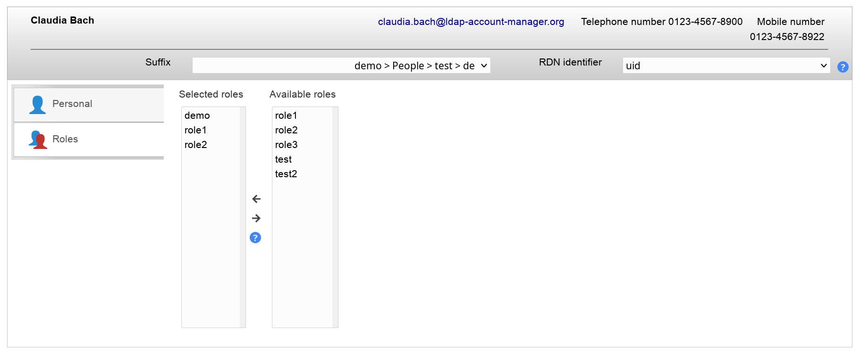This screenshot has height=362, width=868.
Task: Click the right arrow to remove role
Action: tap(256, 218)
